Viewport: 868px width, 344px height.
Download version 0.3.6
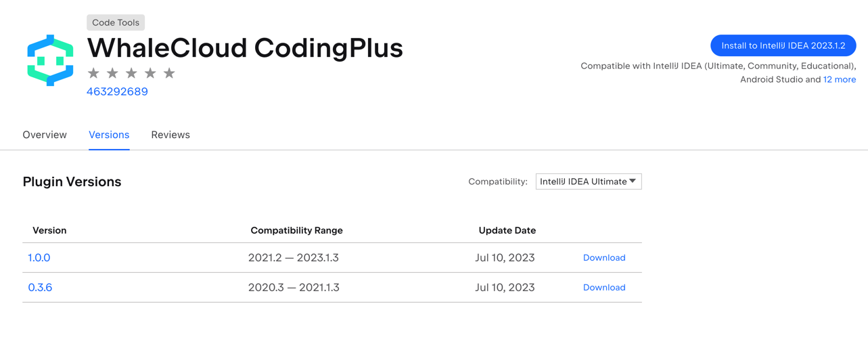pyautogui.click(x=604, y=287)
